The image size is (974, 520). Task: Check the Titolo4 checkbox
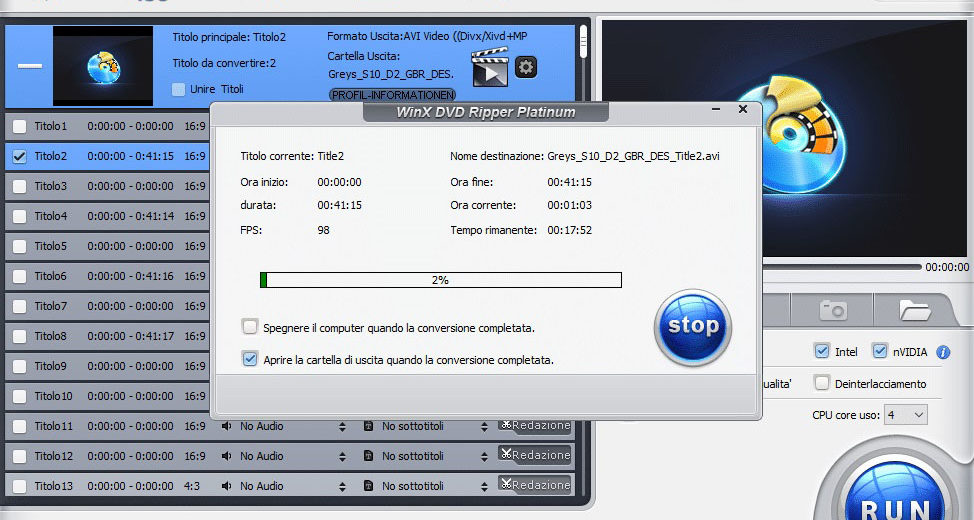[x=19, y=216]
